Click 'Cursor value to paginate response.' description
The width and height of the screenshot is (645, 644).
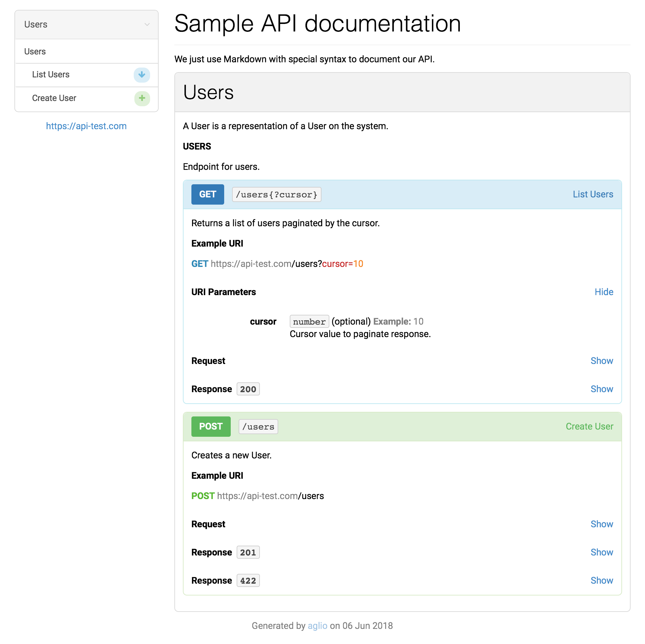coord(360,334)
